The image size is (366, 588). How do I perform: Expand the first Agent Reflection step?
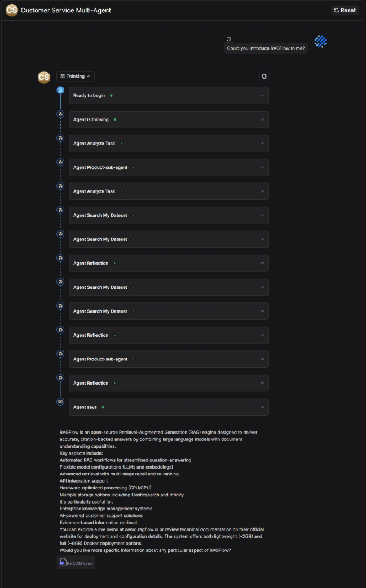[x=262, y=263]
